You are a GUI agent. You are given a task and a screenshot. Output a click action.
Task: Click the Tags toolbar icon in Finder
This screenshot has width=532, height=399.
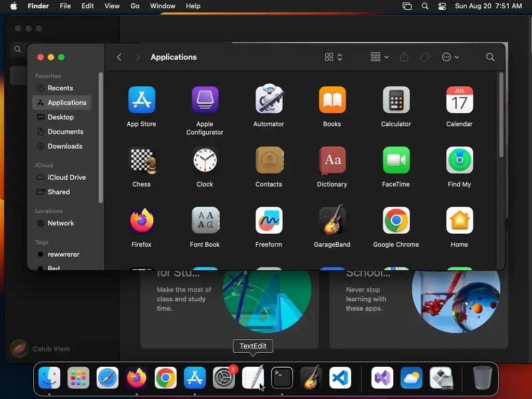tap(424, 57)
